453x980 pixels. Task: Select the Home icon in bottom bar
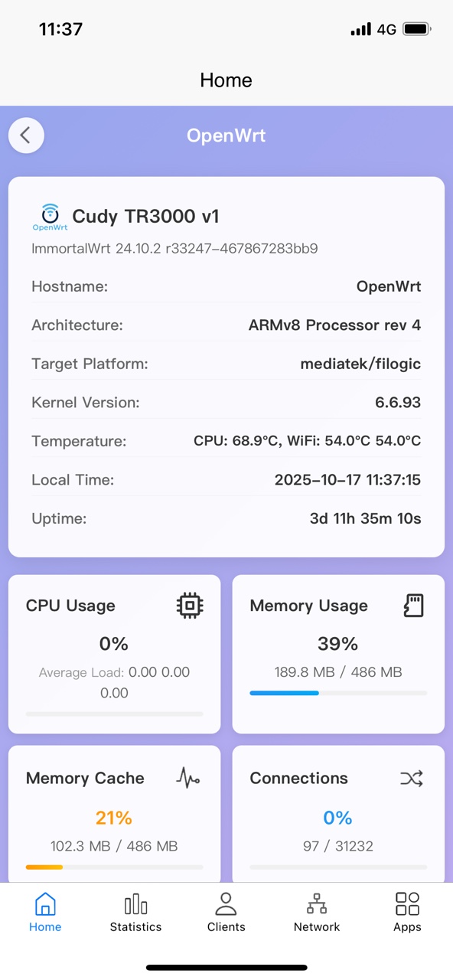coord(45,905)
